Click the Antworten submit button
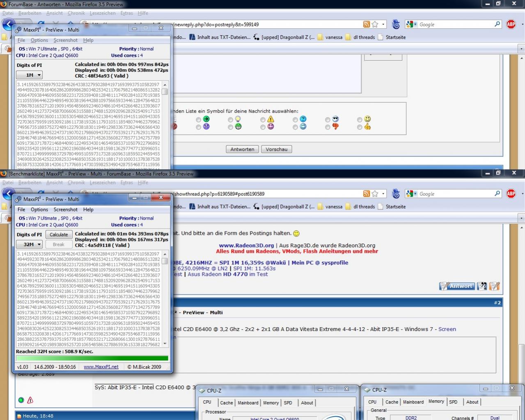 (x=242, y=149)
